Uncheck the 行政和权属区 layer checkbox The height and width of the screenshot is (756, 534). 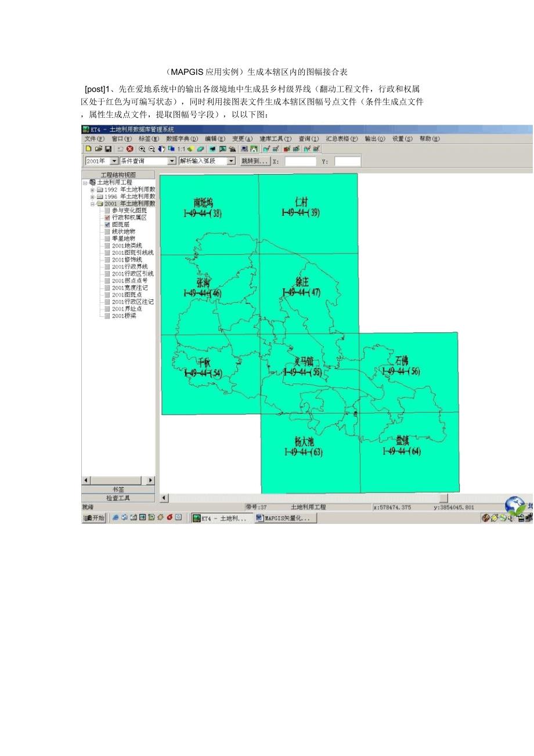pyautogui.click(x=107, y=218)
